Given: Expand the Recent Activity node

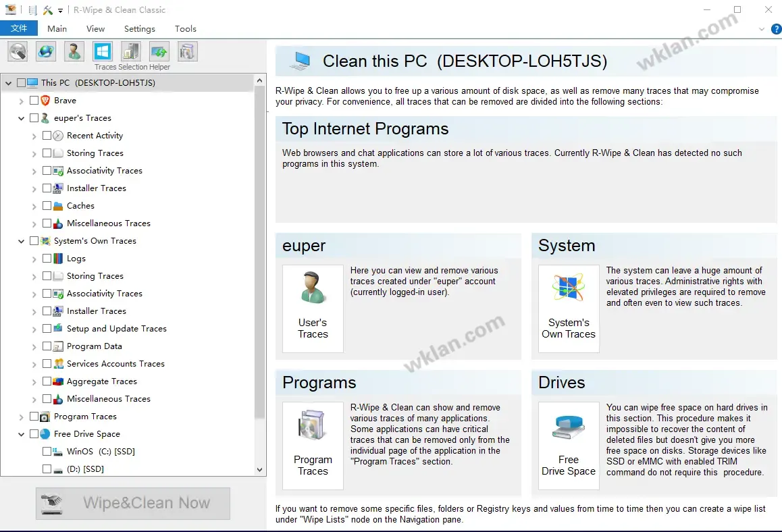Looking at the screenshot, I should coord(34,136).
